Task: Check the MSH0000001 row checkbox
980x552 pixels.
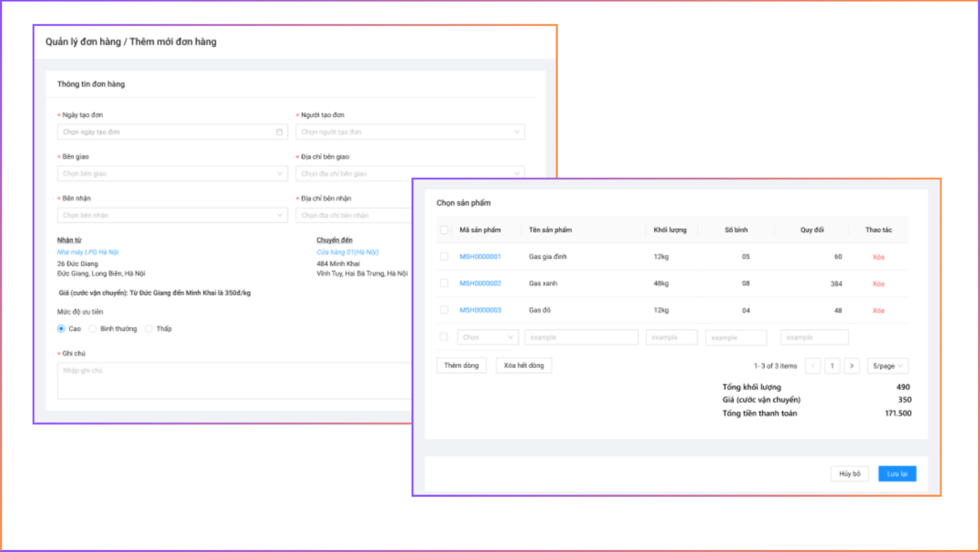Action: 444,257
